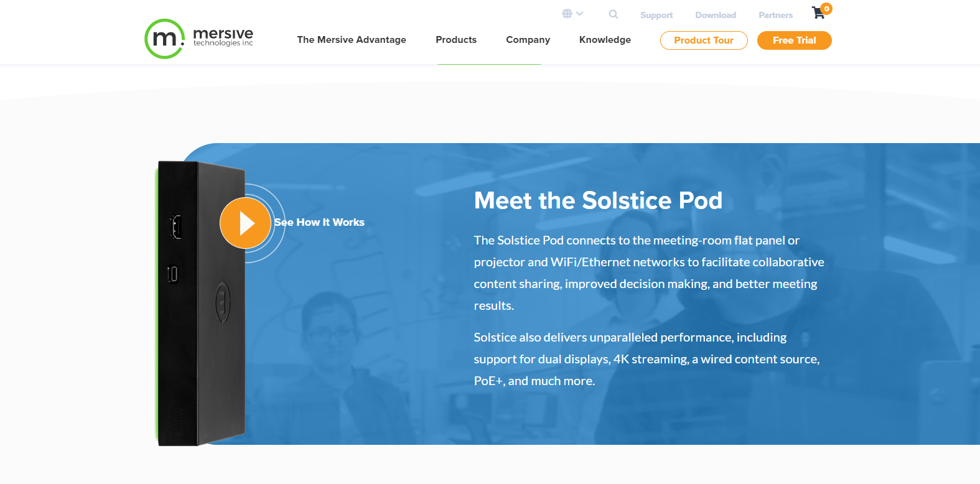
Task: Open the Knowledge menu
Action: (605, 40)
